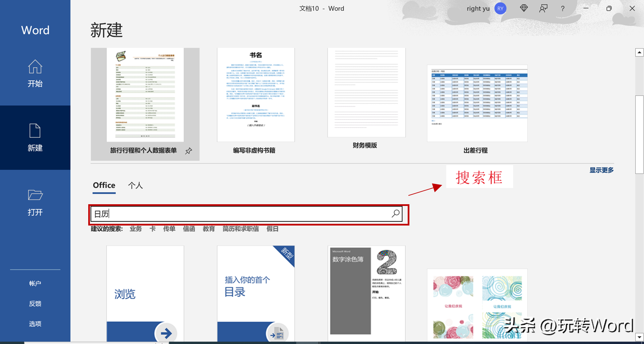
Task: Open 旅行行程和个人数据表单 template thumbnail
Action: (x=145, y=95)
